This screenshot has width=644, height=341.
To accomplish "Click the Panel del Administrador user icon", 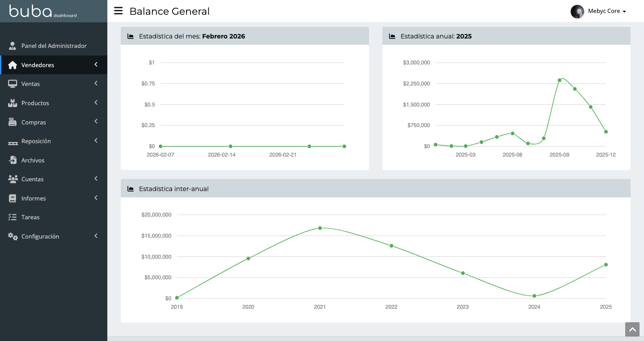I will point(13,46).
